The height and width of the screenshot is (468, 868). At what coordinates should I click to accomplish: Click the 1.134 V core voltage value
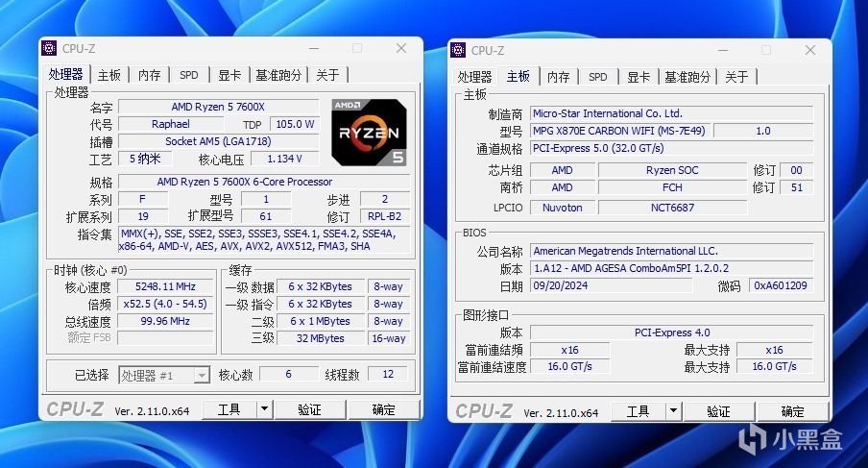pyautogui.click(x=284, y=159)
